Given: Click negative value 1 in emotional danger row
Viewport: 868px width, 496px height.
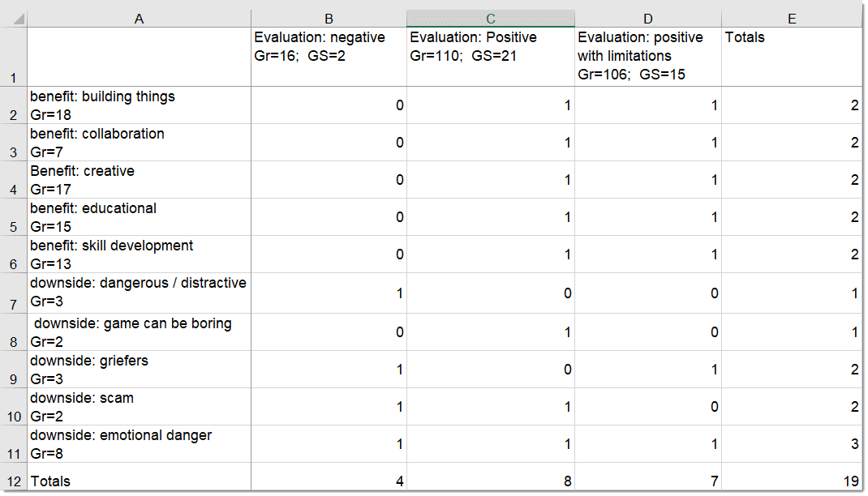Looking at the screenshot, I should [x=329, y=444].
